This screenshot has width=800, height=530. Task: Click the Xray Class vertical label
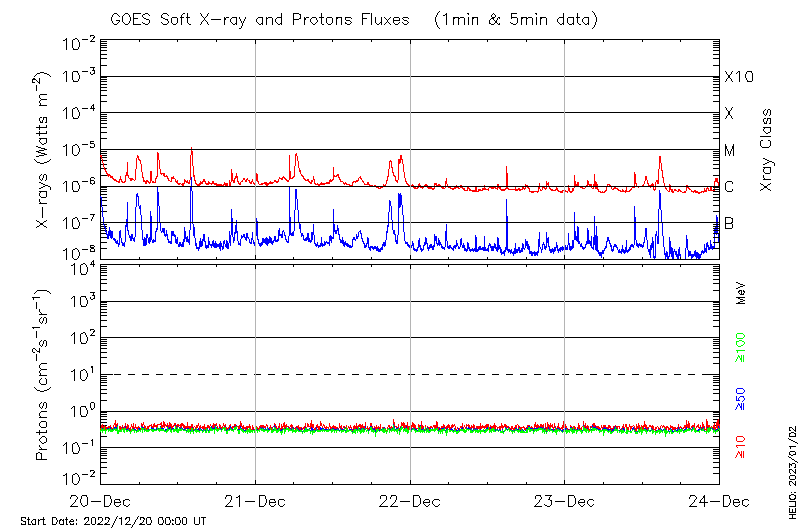coord(768,150)
